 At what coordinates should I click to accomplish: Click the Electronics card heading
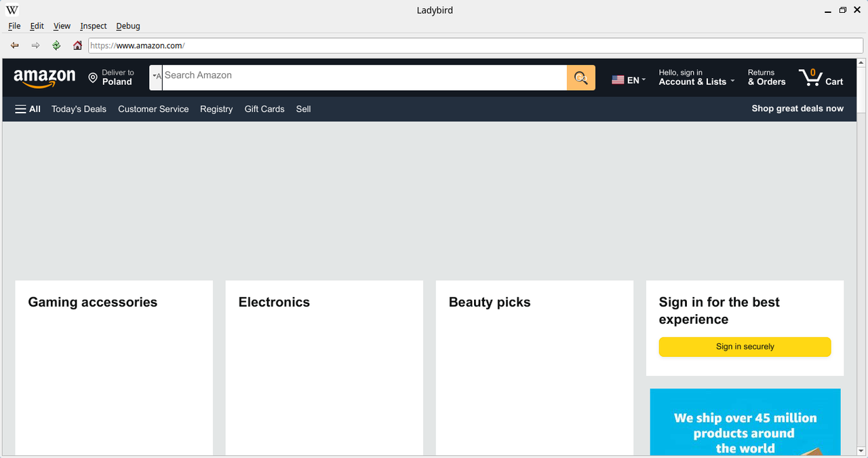[274, 303]
